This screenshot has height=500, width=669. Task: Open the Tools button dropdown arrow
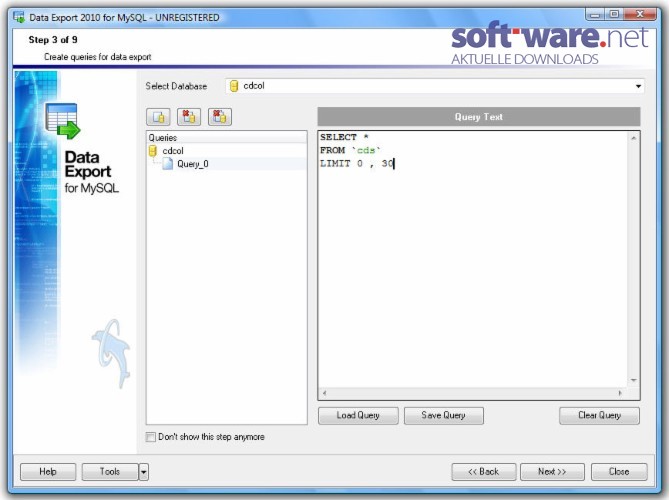[x=143, y=472]
